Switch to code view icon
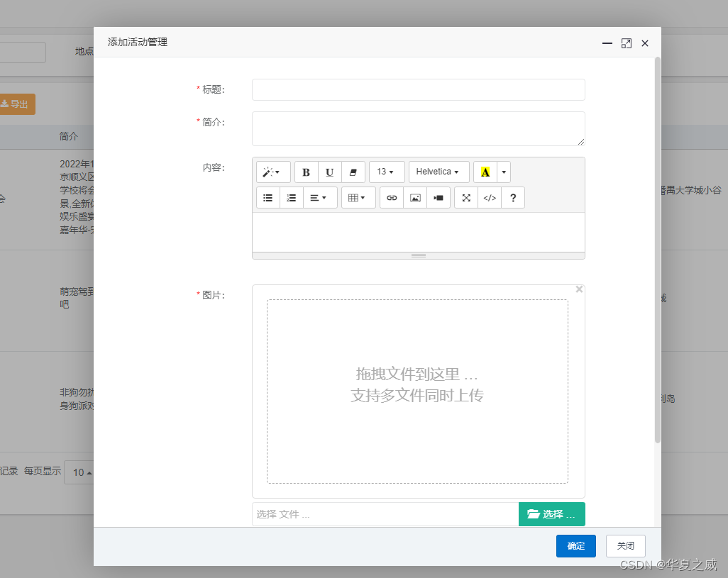 click(x=490, y=198)
